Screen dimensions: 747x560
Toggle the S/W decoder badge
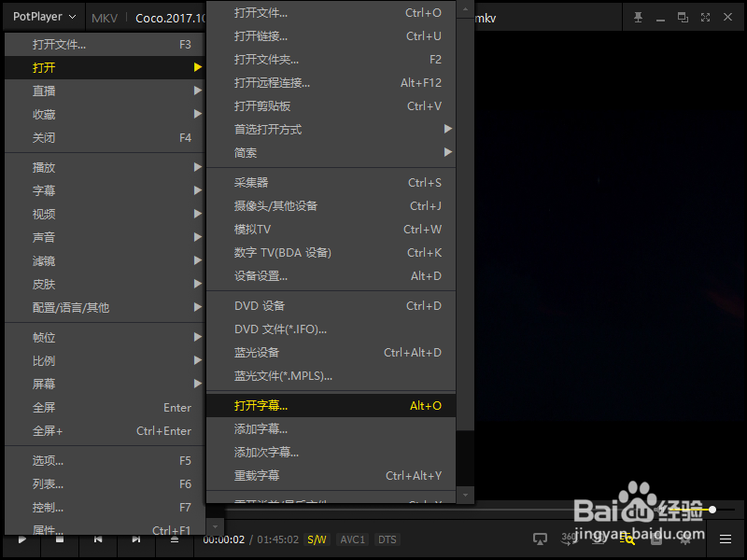317,539
